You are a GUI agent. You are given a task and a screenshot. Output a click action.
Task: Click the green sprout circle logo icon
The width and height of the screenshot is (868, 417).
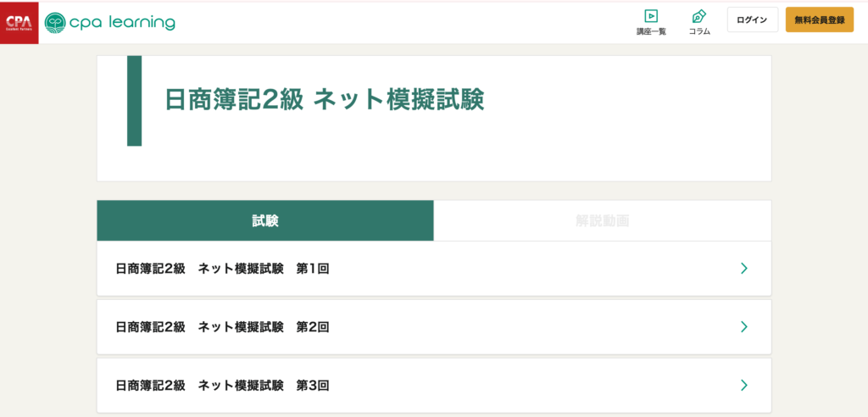click(x=54, y=23)
